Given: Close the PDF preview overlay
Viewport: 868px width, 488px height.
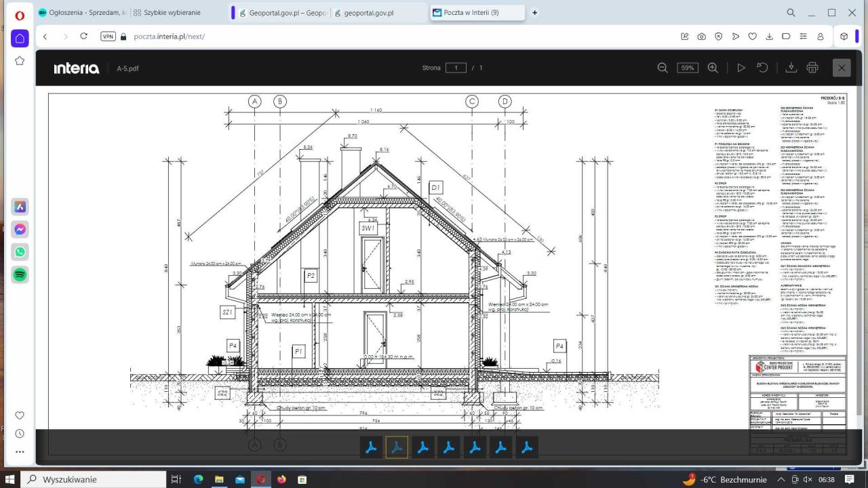Looking at the screenshot, I should [842, 68].
